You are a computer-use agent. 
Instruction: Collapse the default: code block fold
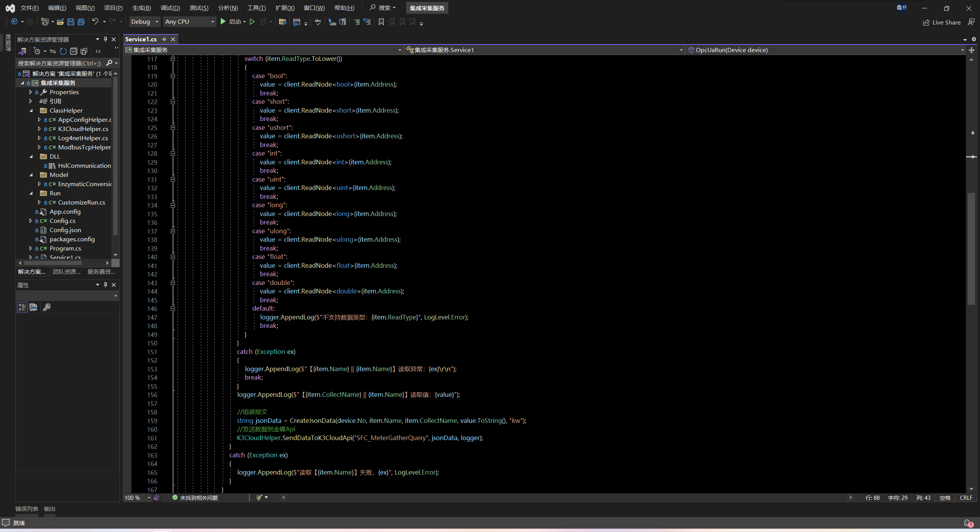point(173,308)
